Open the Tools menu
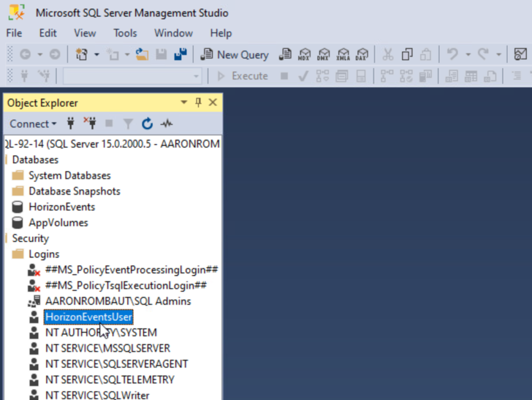Viewport: 532px width, 400px height. click(125, 33)
